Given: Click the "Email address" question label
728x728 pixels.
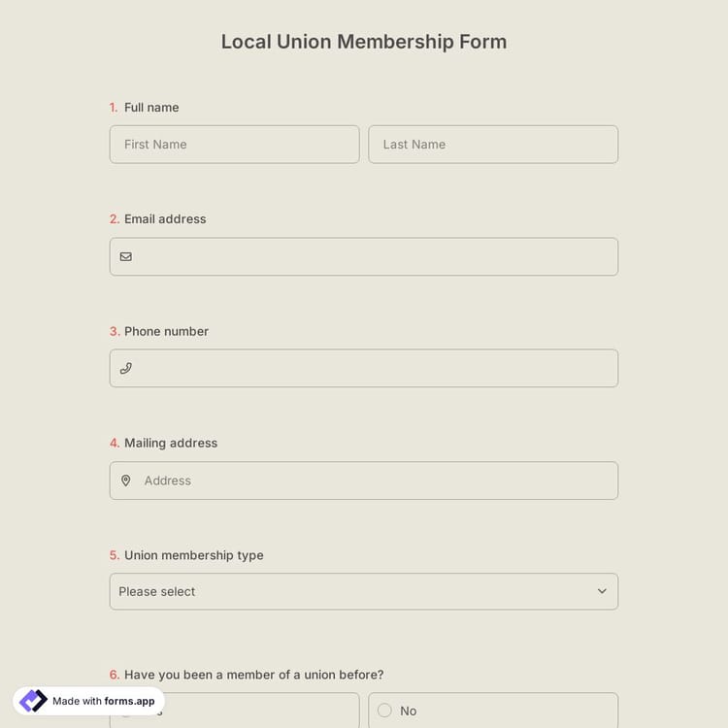Looking at the screenshot, I should click(x=165, y=219).
